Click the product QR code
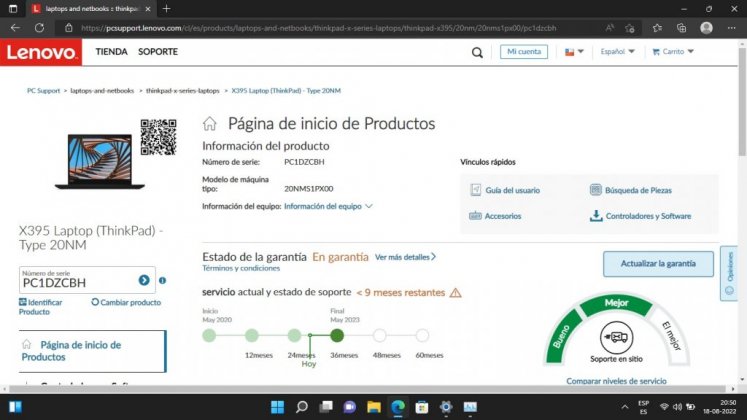This screenshot has width=747, height=420. click(x=158, y=137)
